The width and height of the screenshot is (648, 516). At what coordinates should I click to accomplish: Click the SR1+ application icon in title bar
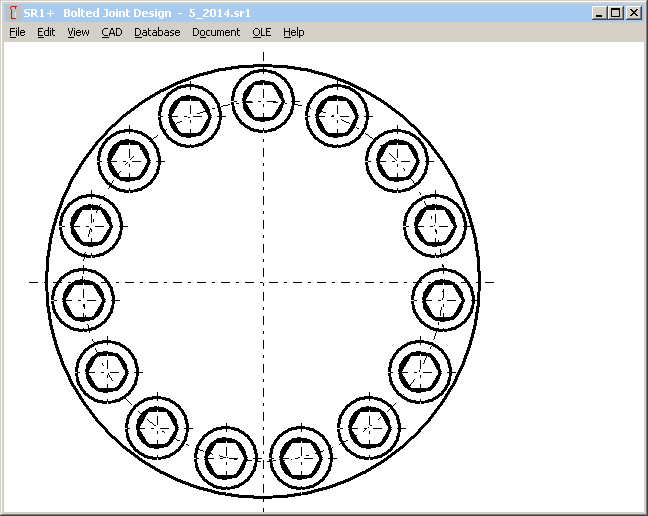point(13,13)
